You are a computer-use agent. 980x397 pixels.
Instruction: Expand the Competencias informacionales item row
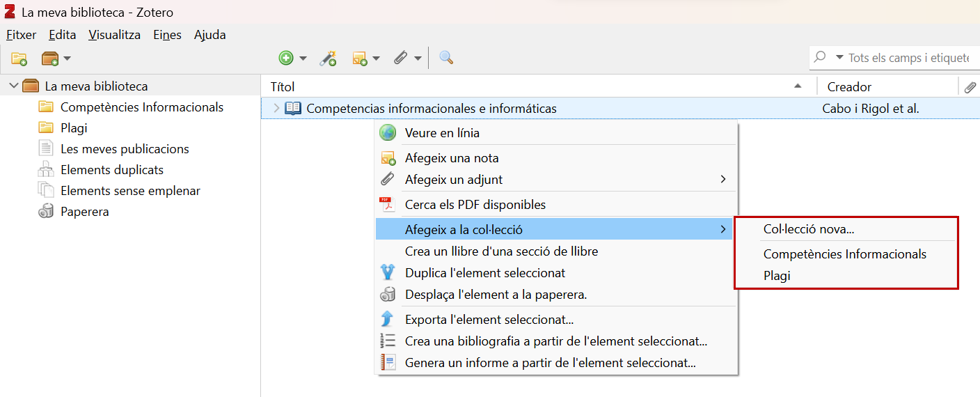[x=276, y=108]
